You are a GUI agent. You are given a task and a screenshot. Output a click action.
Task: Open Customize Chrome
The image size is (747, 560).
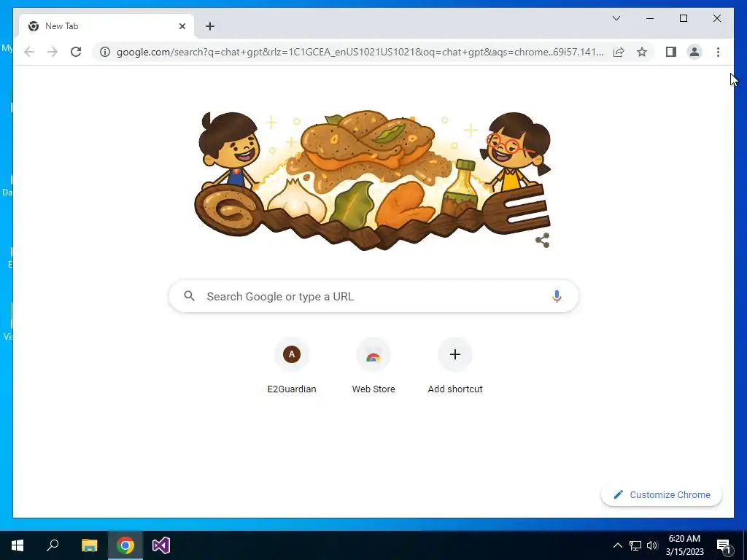click(x=662, y=495)
